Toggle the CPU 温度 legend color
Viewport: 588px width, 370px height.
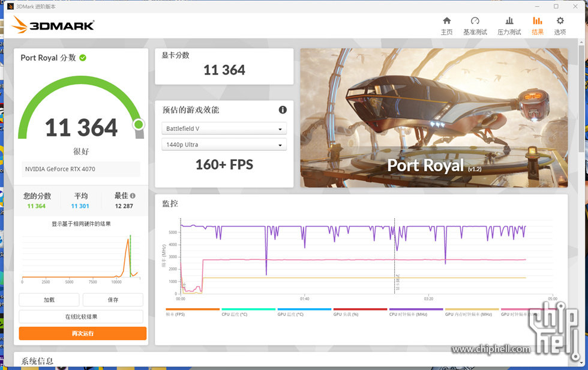pos(248,309)
